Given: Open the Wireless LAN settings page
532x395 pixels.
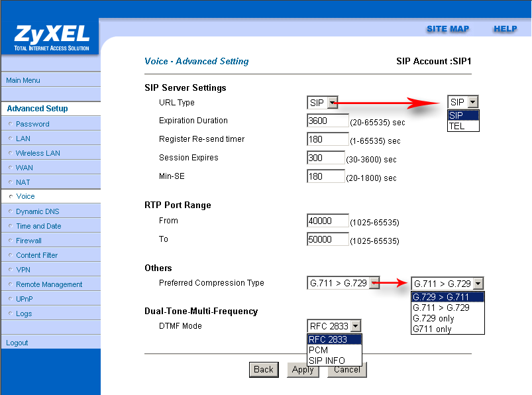Looking at the screenshot, I should (38, 153).
